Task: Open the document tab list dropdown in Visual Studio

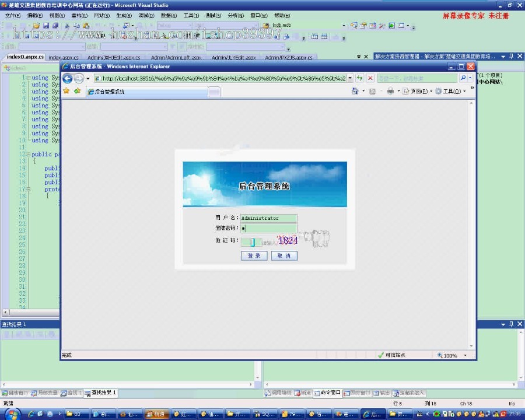Action: tap(359, 57)
